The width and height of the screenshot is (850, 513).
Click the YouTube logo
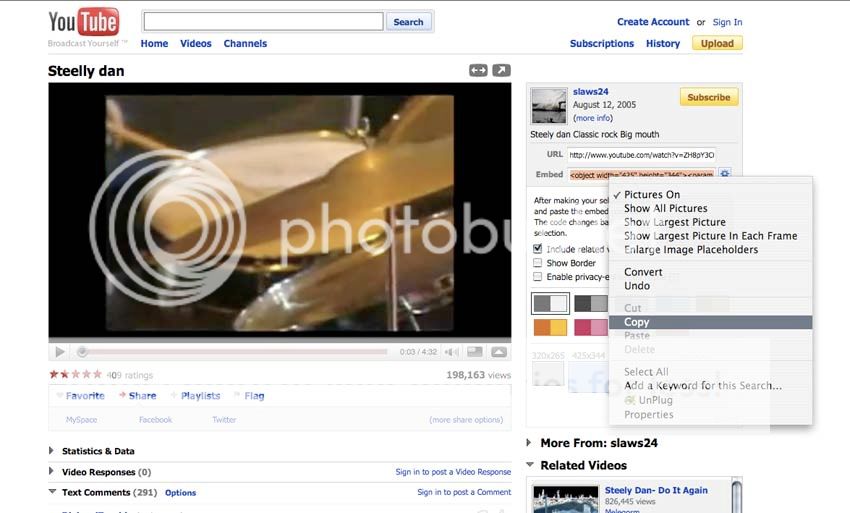(84, 22)
